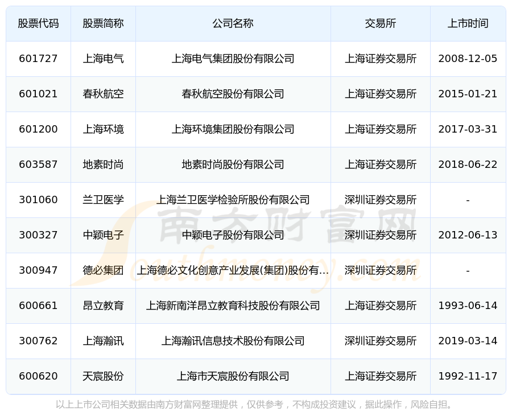Click the exchange cell in the 中颖电子 row

click(381, 235)
